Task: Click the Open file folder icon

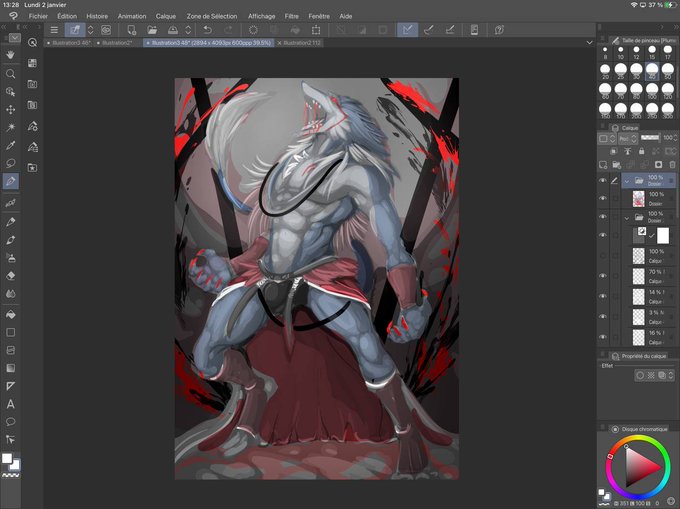Action: (x=152, y=30)
